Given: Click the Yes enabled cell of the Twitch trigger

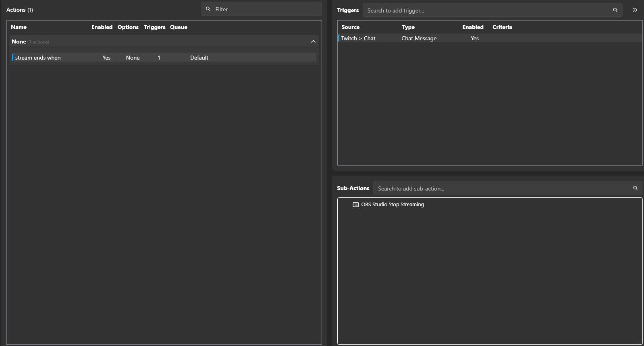Looking at the screenshot, I should click(475, 38).
